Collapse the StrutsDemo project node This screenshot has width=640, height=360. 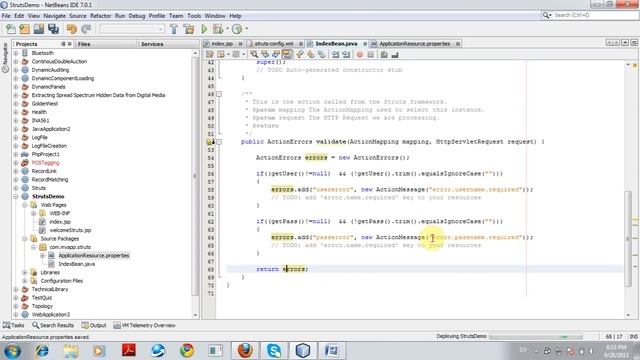point(16,196)
